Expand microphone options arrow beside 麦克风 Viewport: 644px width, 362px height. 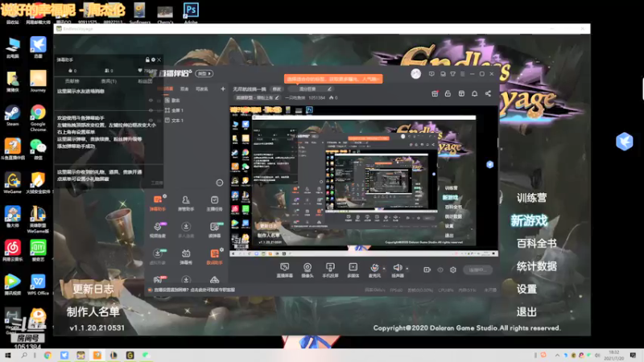point(384,269)
